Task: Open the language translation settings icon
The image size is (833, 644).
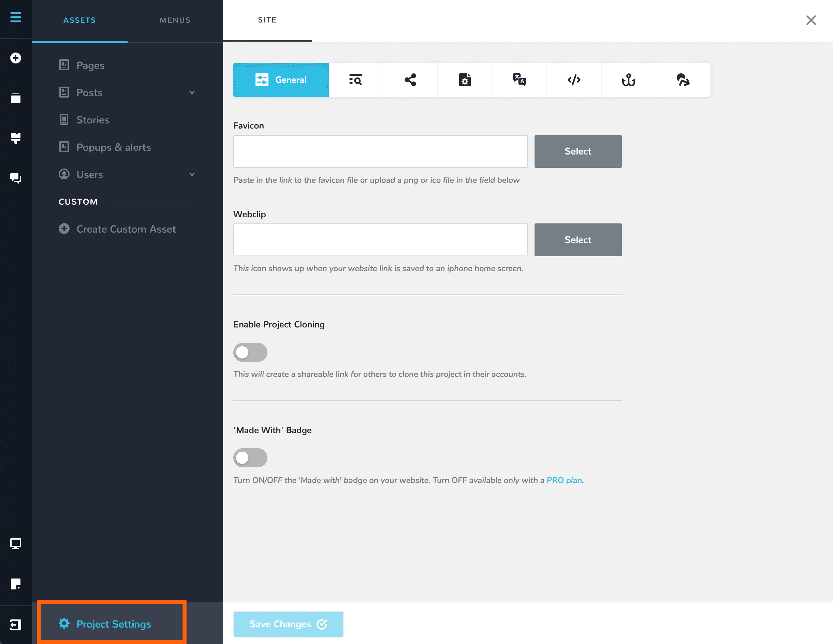Action: 520,80
